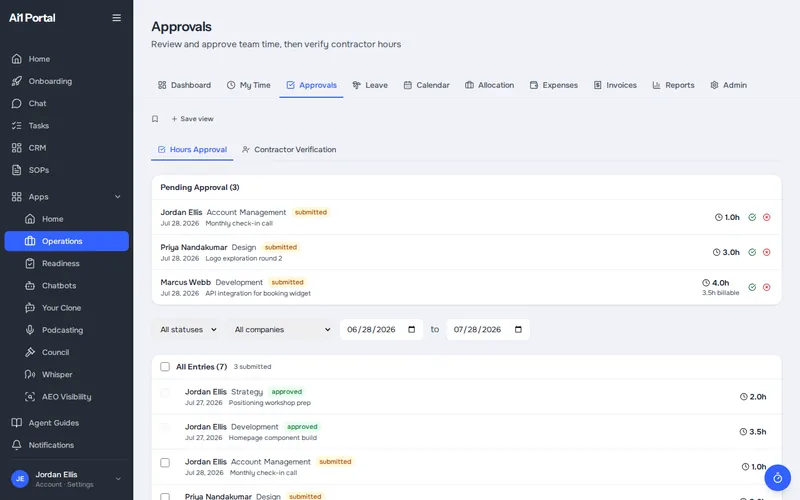The width and height of the screenshot is (800, 500).
Task: Click 'Logo exploration round 2' pending description
Action: coord(244,259)
